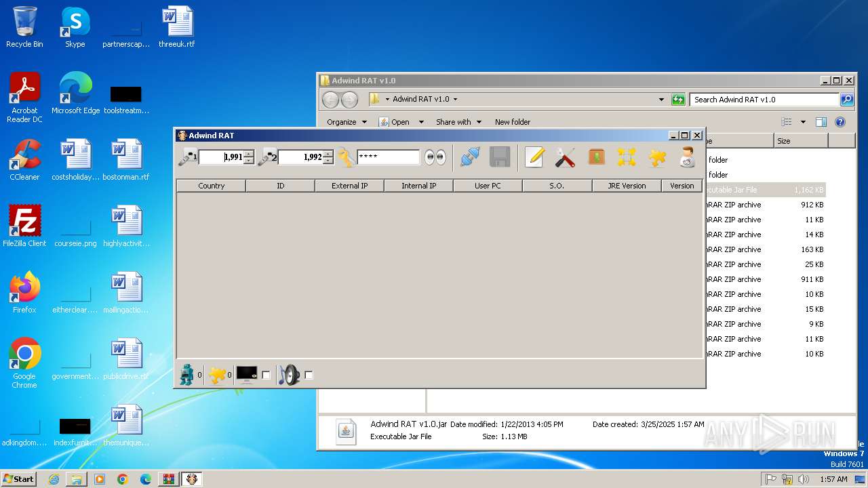Open Explorer help question mark icon

(x=840, y=122)
